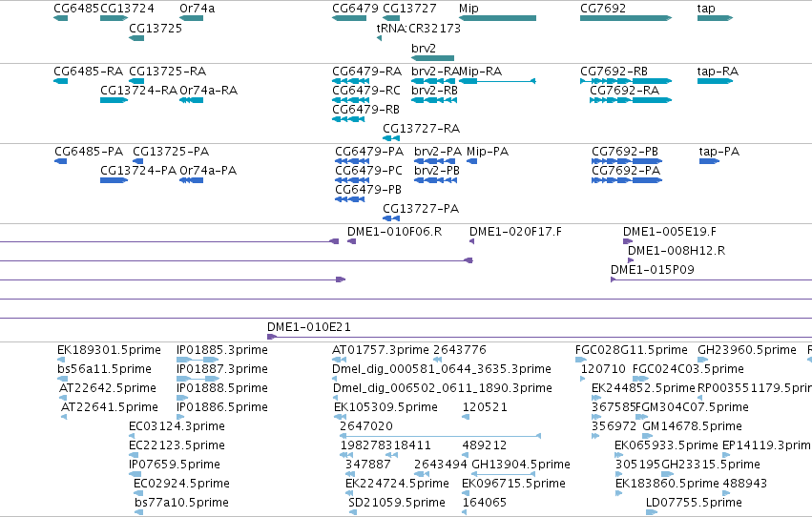Click transcript Or74a-RA
The height and width of the screenshot is (517, 812).
tap(192, 100)
